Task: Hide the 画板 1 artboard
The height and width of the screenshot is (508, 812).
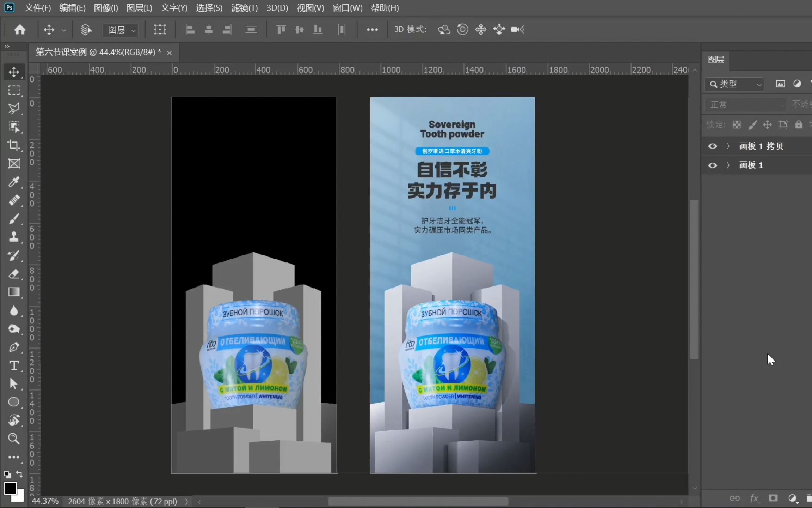Action: click(712, 165)
